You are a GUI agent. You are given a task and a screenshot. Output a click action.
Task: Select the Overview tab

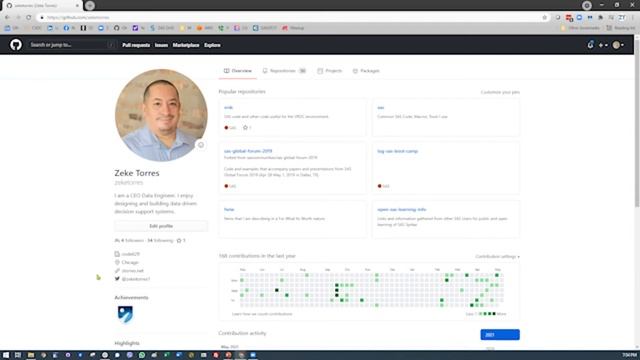click(x=238, y=71)
